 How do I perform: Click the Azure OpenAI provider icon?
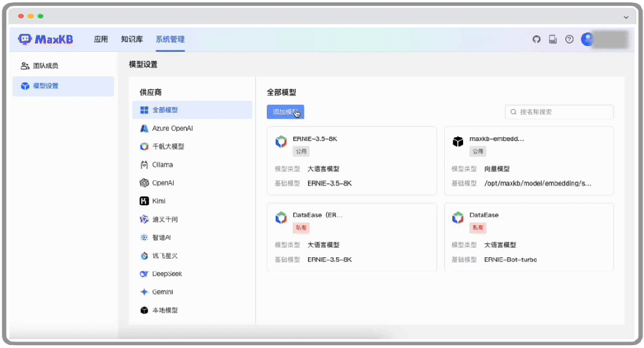144,128
